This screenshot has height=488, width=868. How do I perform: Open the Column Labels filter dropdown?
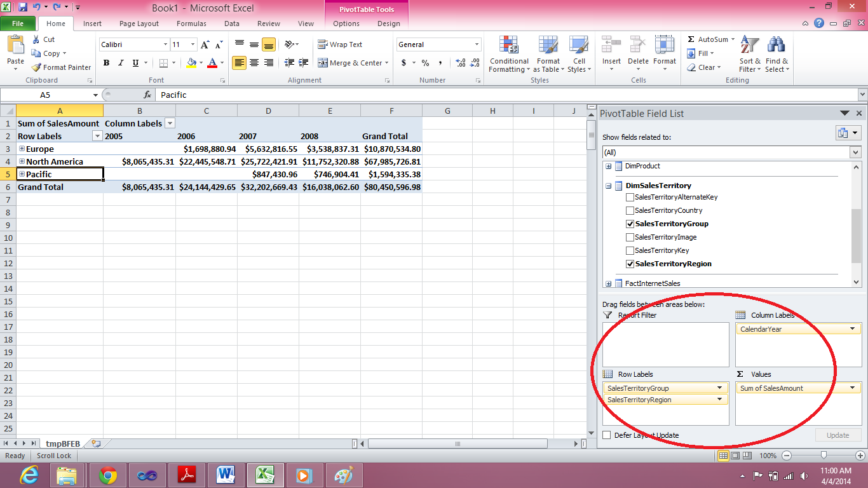(170, 123)
